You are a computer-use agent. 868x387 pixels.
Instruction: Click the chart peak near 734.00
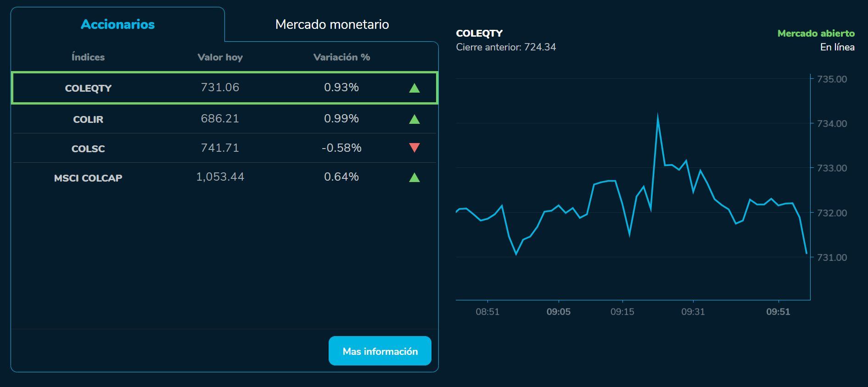coord(657,116)
